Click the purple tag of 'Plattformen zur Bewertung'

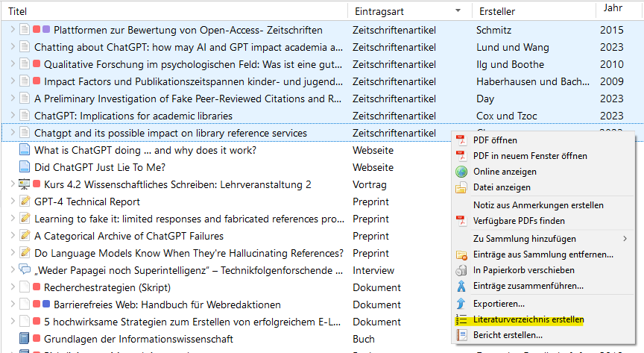(46, 29)
